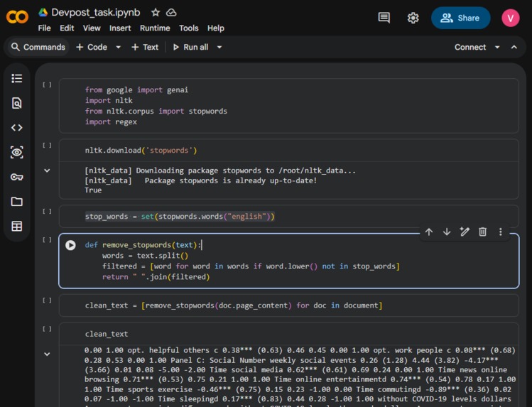The image size is (532, 407).
Task: Click the 'return " ".join(filtered)' line
Action: pyautogui.click(x=156, y=277)
